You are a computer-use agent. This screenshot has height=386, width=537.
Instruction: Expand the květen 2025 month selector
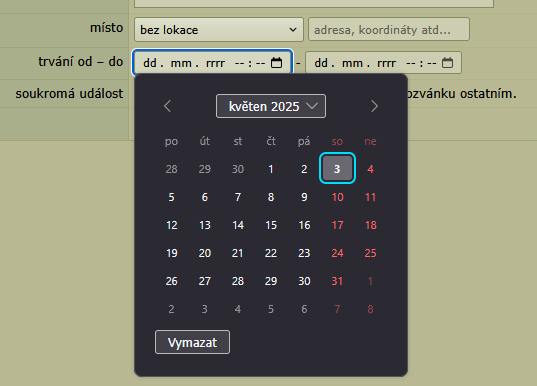[x=271, y=106]
